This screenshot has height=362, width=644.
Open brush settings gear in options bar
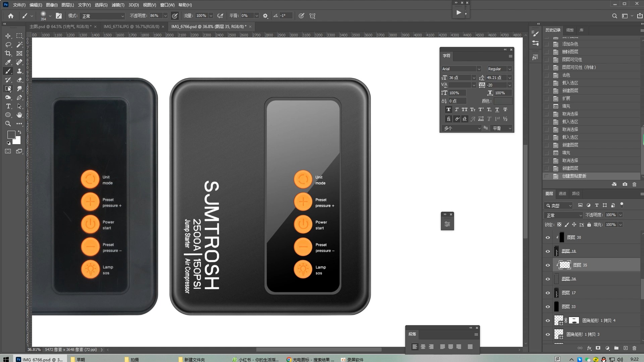265,16
